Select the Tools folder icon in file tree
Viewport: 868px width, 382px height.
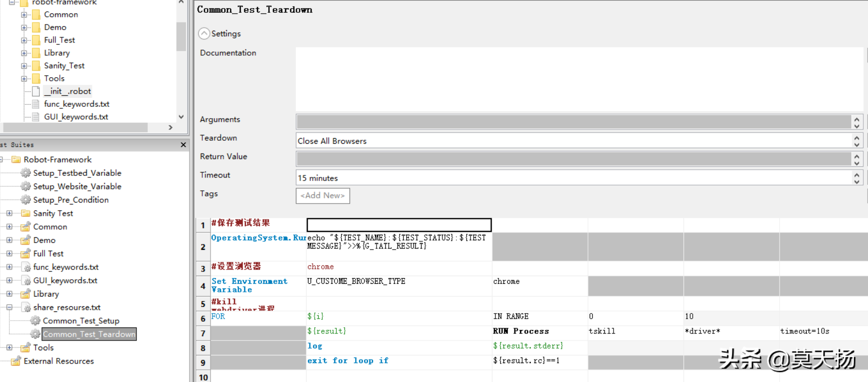click(x=36, y=78)
